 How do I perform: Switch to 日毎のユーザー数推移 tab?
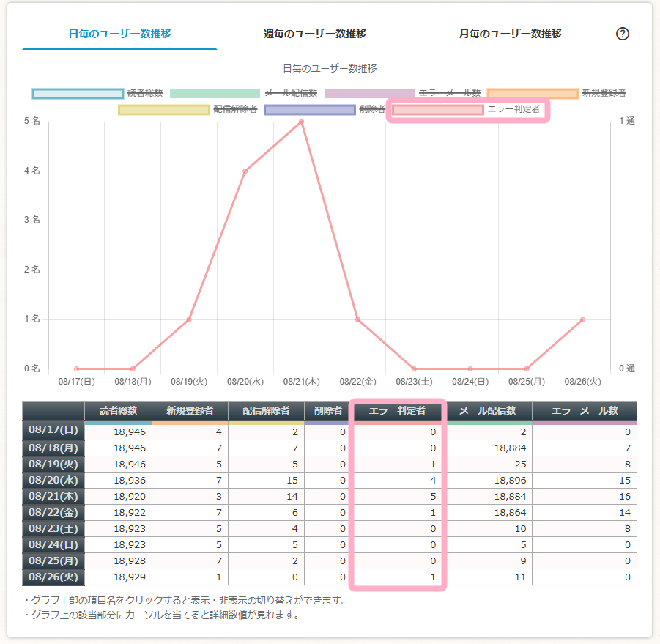[119, 34]
